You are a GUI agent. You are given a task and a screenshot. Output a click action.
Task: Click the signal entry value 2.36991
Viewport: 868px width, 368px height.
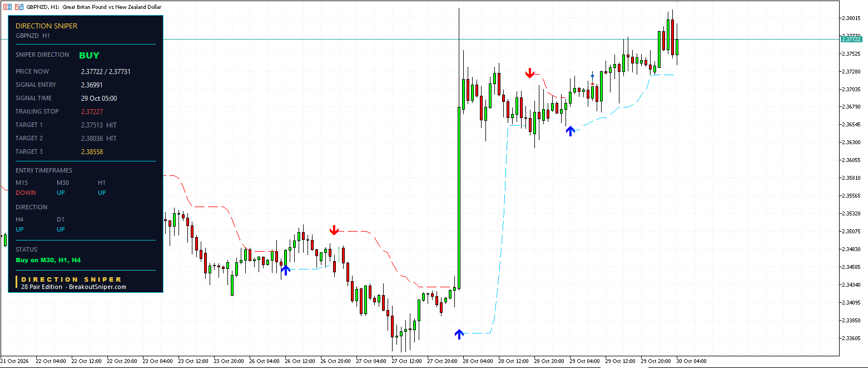(x=92, y=85)
